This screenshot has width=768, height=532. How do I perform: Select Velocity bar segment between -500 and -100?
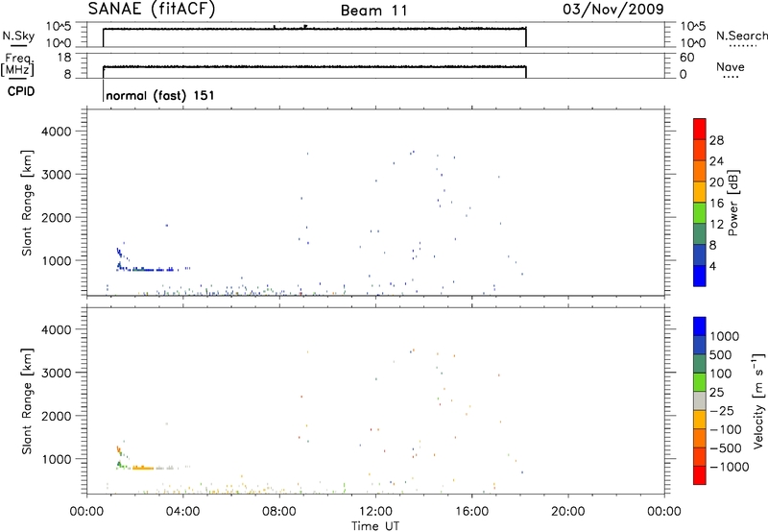[700, 438]
